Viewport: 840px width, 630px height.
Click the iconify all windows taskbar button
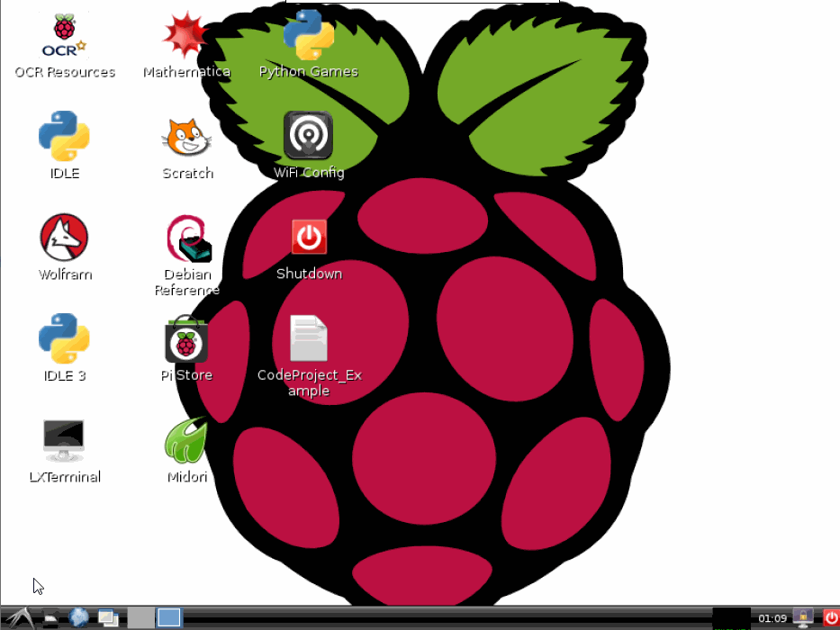tap(108, 618)
